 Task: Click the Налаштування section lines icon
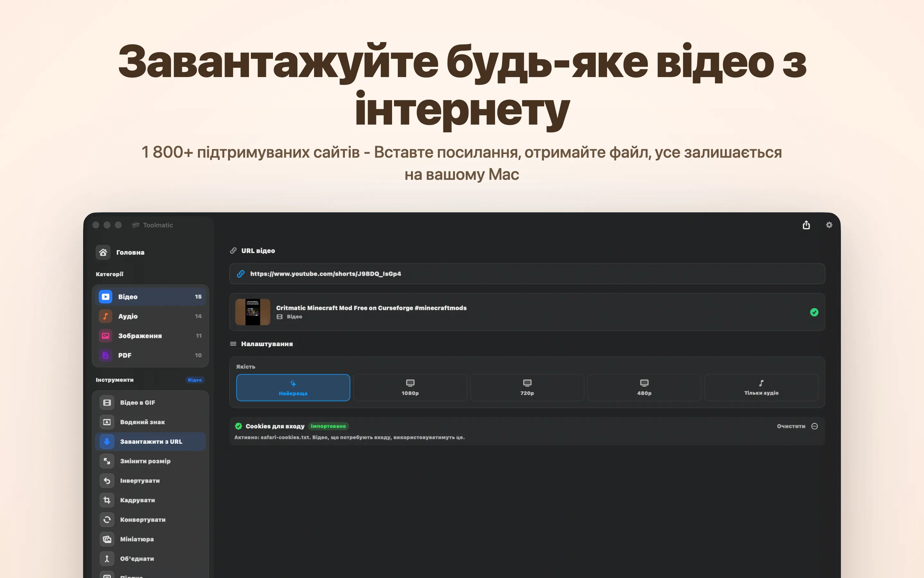coord(233,344)
